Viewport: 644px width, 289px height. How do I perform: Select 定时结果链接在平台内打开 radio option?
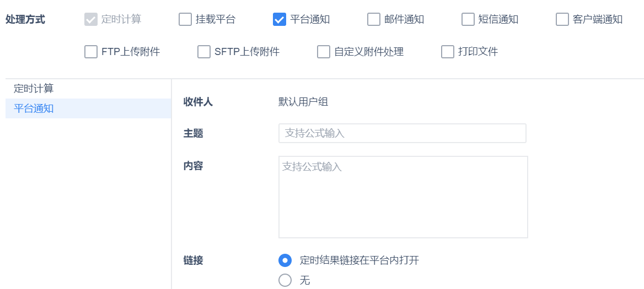[285, 260]
